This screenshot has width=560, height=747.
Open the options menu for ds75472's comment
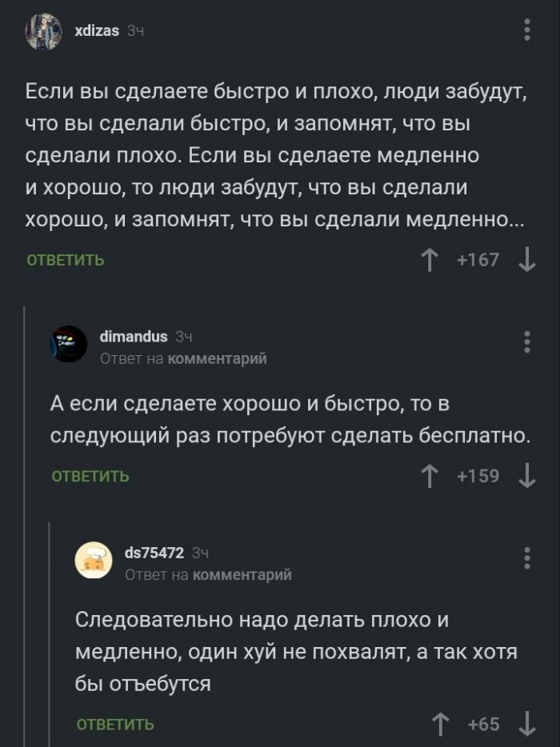[526, 557]
